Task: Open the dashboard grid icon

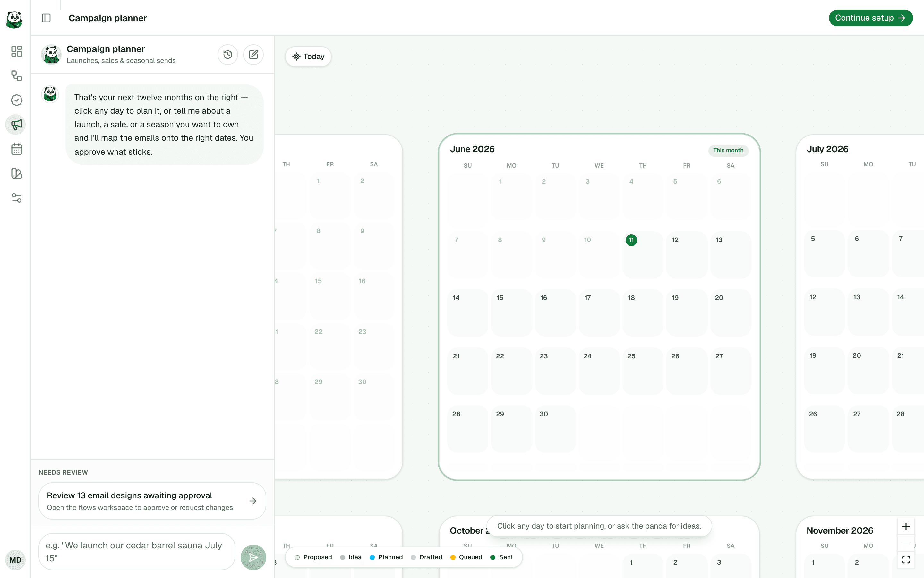Action: 16,51
